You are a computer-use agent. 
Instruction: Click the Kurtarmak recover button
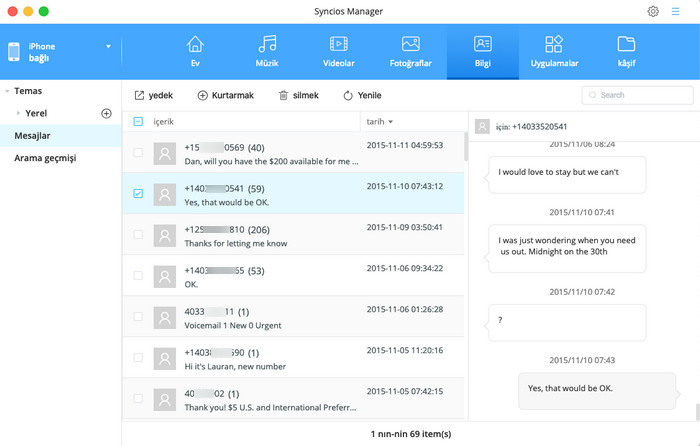tap(225, 95)
